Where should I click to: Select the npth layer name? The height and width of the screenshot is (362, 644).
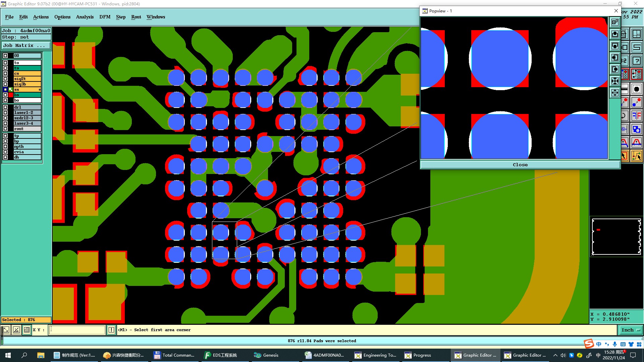click(27, 146)
